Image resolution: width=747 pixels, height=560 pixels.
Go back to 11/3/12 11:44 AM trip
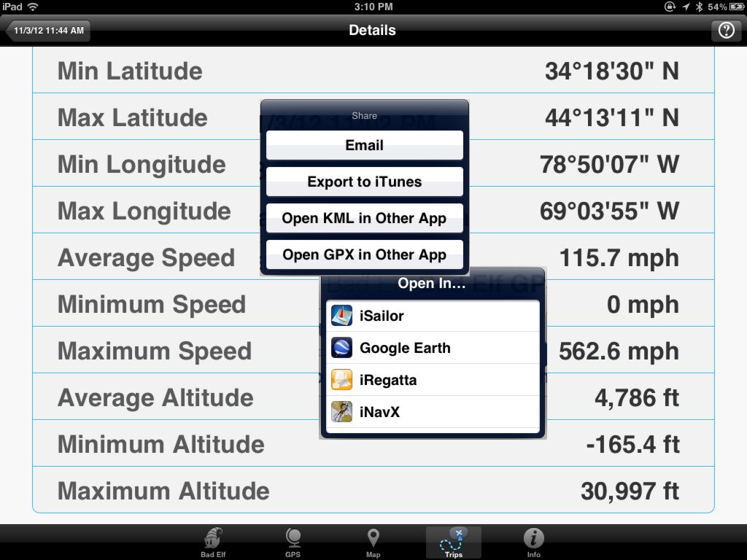pos(47,31)
